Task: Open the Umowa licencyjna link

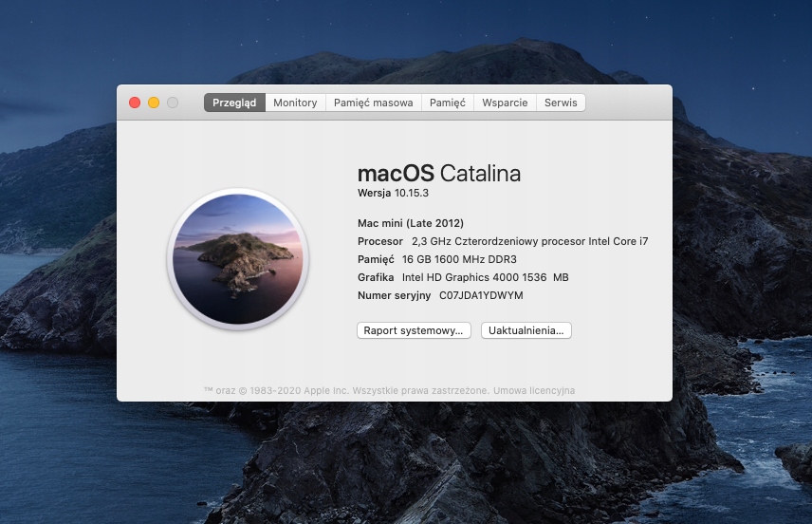Action: (x=534, y=391)
